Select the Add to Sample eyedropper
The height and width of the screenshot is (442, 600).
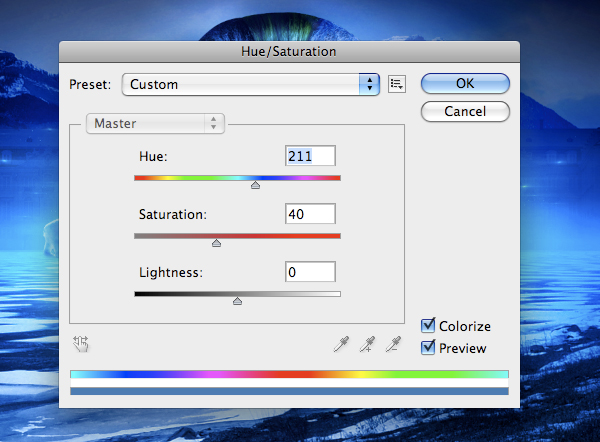[367, 344]
